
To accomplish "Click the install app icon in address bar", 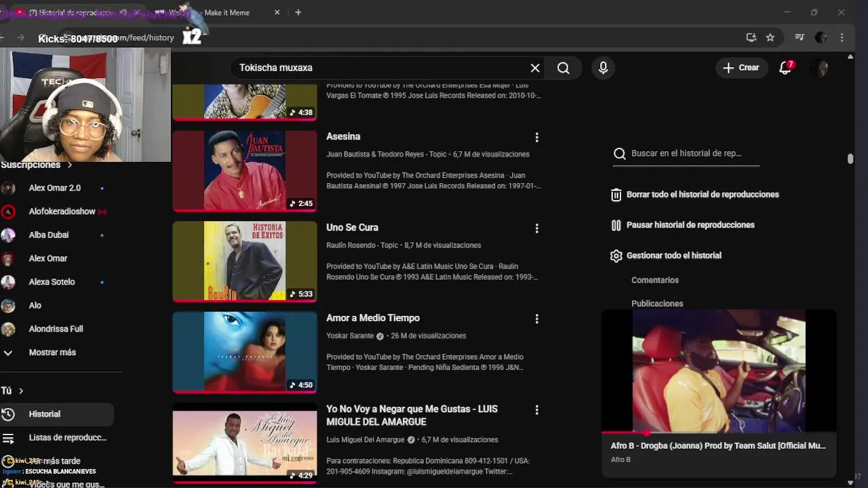I will tap(751, 38).
